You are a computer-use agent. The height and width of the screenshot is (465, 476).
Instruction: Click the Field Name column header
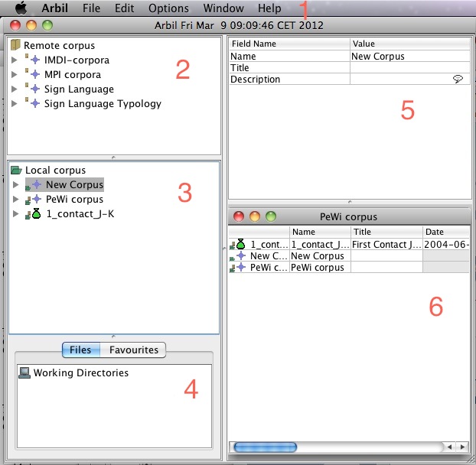[289, 44]
